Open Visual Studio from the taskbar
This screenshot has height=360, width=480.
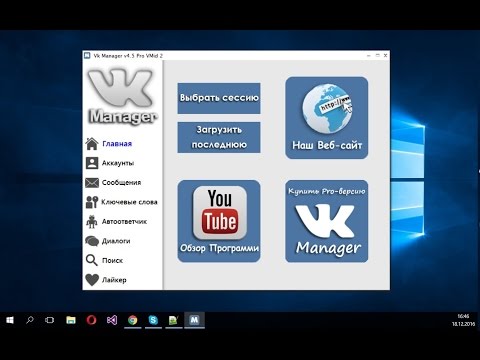click(x=112, y=320)
